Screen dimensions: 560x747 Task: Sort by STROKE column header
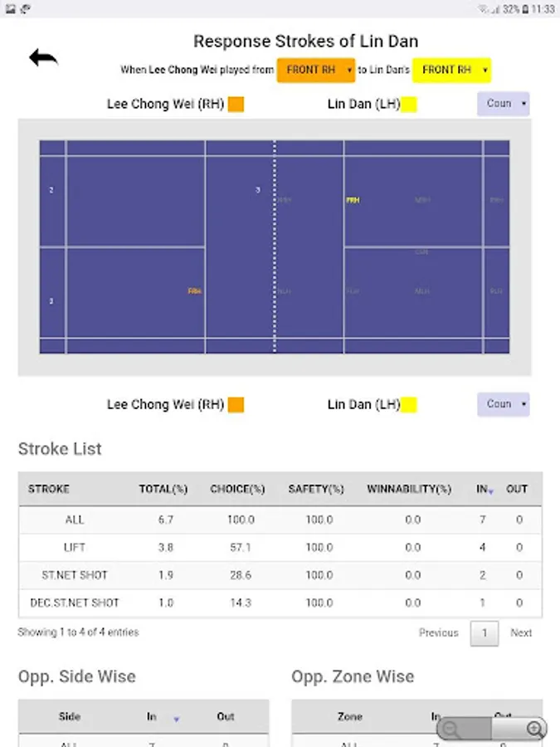(x=49, y=489)
